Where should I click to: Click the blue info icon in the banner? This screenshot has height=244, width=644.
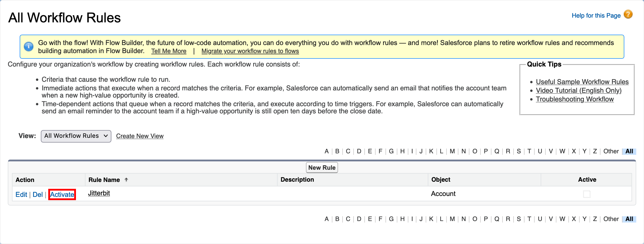(29, 47)
